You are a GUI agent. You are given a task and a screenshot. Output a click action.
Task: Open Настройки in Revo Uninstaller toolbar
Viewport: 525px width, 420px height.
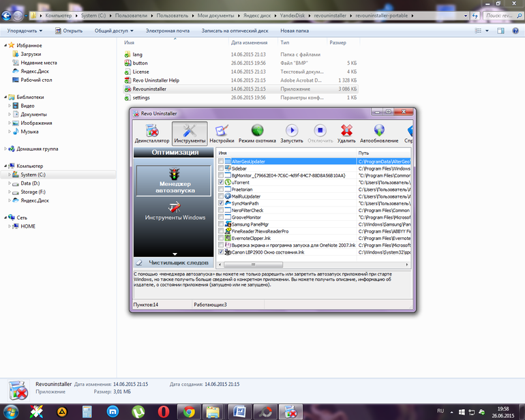[222, 134]
